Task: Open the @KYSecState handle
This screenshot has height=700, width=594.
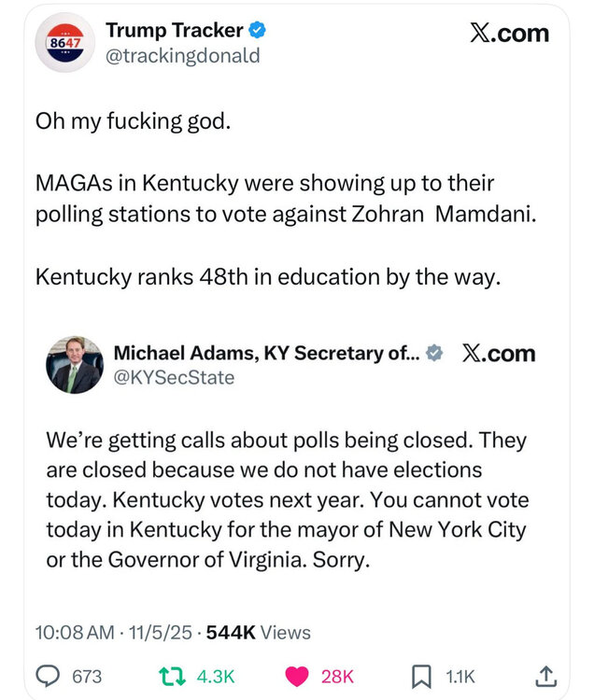Action: point(174,377)
